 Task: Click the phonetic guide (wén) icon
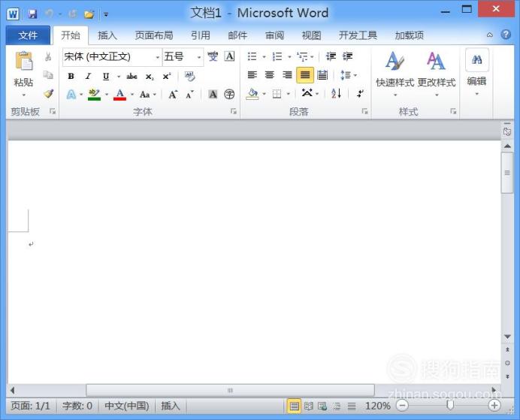point(213,56)
